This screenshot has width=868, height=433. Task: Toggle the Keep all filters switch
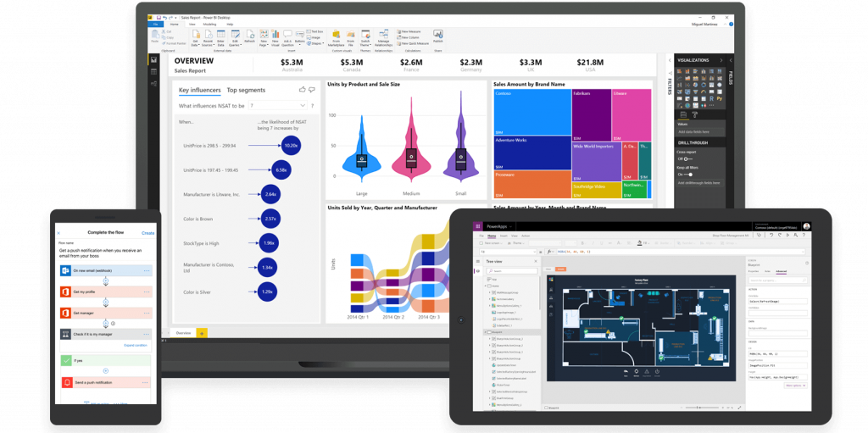click(x=688, y=175)
